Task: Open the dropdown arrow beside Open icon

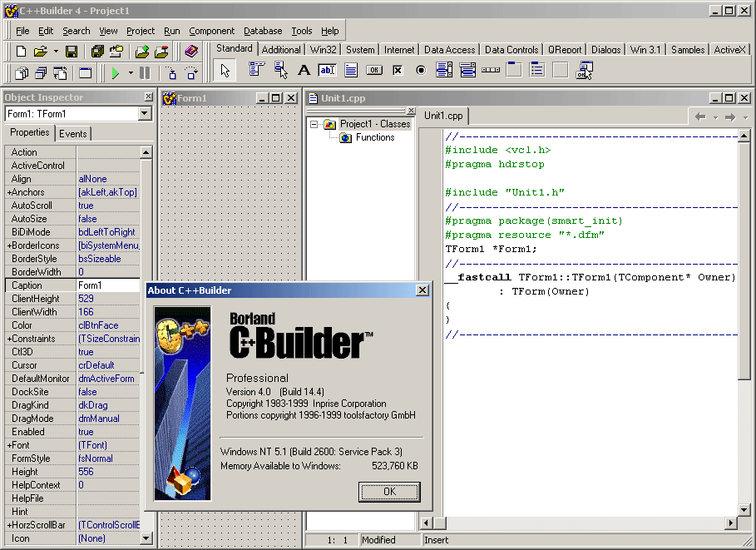Action: click(x=56, y=51)
